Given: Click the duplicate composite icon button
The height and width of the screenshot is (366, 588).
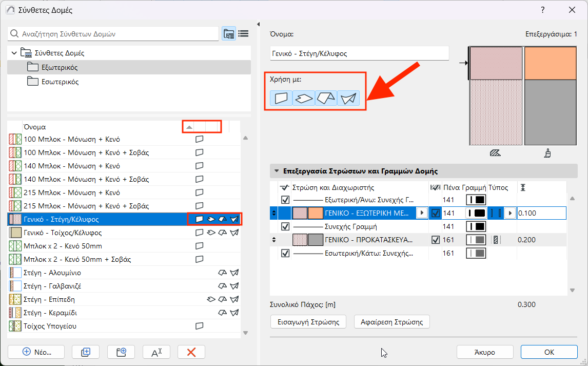Looking at the screenshot, I should (x=86, y=352).
